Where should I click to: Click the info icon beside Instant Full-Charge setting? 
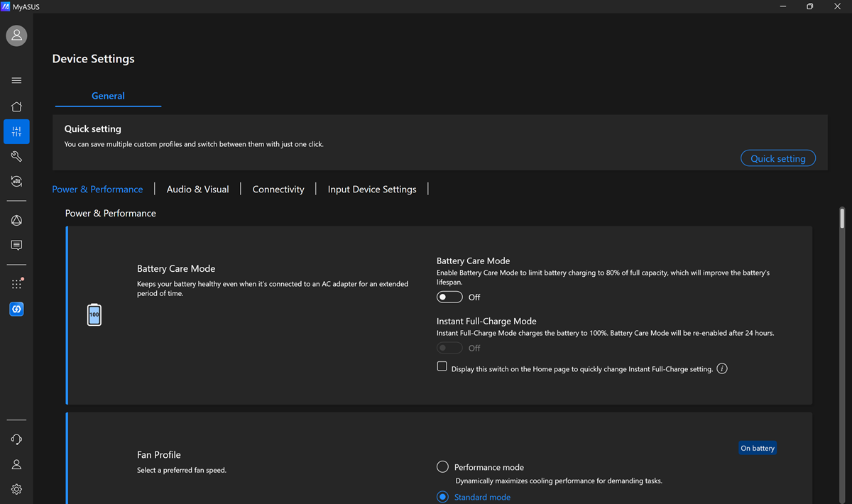(x=722, y=368)
